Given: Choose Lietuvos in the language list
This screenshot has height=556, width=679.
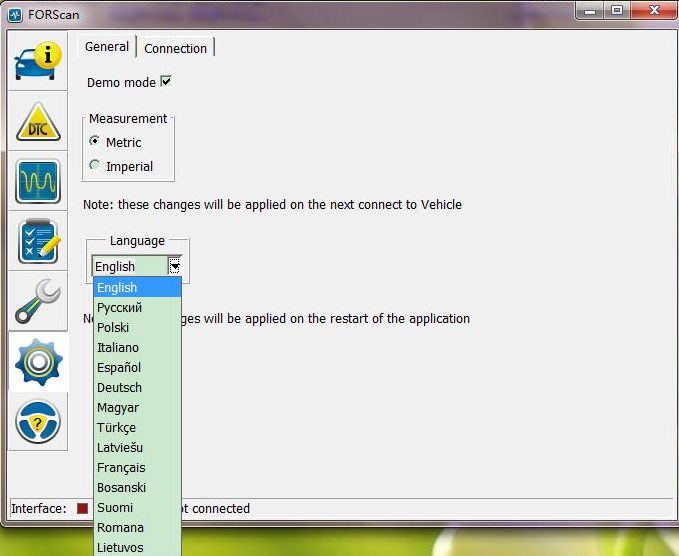Looking at the screenshot, I should click(137, 547).
